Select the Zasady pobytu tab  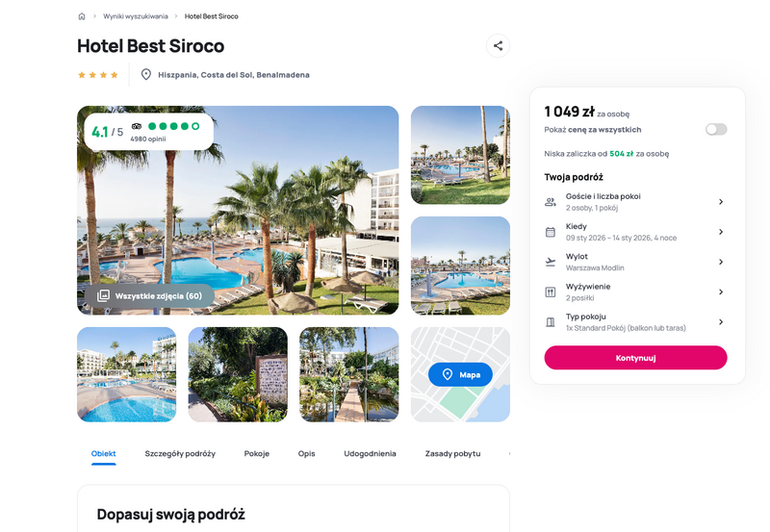click(x=452, y=453)
